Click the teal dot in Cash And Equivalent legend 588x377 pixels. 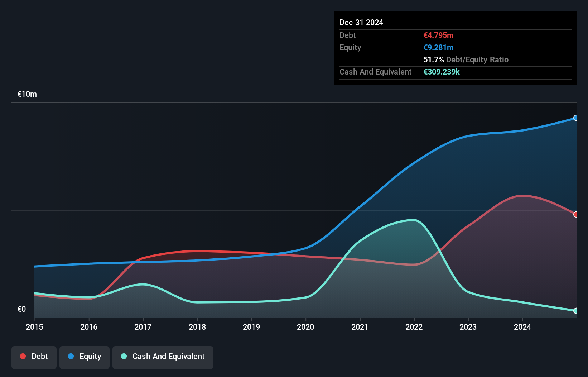tap(124, 356)
